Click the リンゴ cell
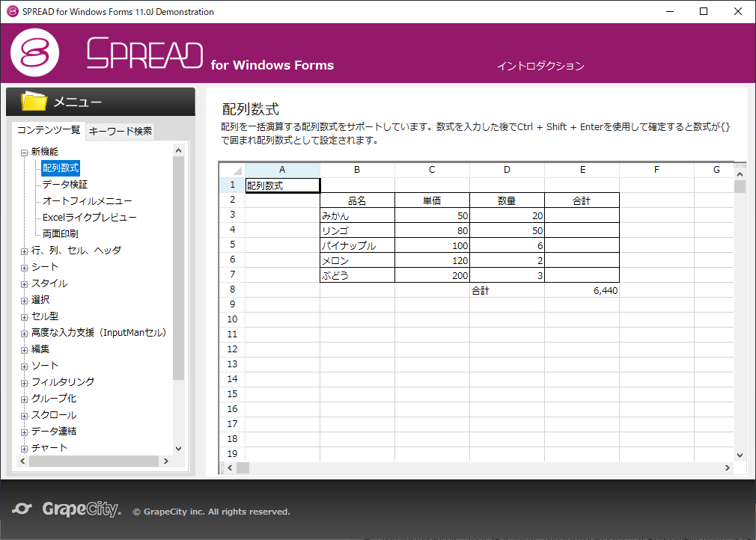This screenshot has width=756, height=540. tap(357, 230)
